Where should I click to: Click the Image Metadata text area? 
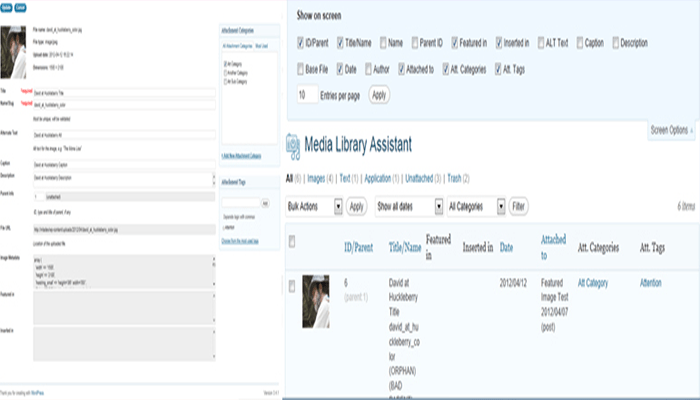click(124, 272)
